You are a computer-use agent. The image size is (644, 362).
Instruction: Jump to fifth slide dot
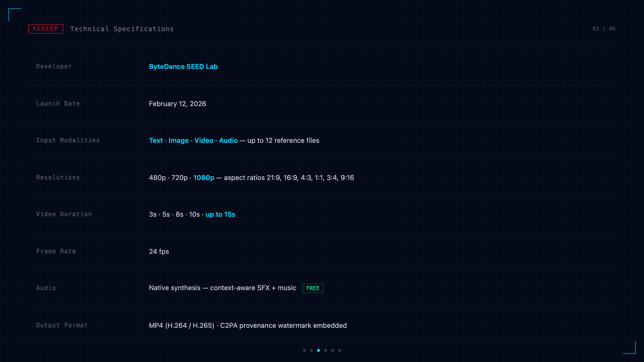pyautogui.click(x=333, y=350)
